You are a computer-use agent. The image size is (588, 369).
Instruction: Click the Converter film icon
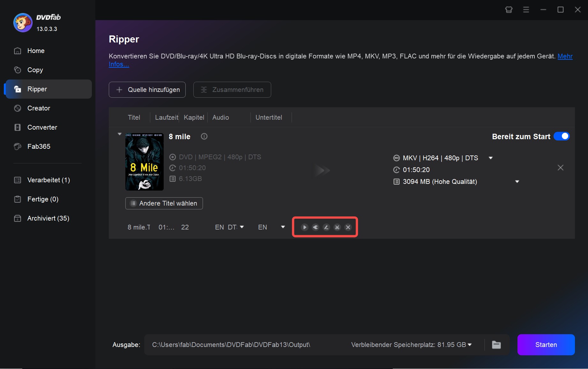point(18,127)
